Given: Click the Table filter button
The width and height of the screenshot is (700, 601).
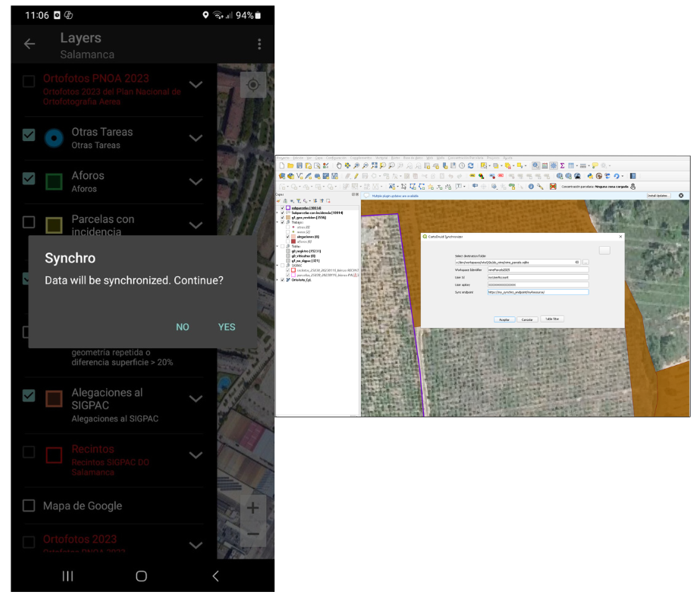Looking at the screenshot, I should click(x=551, y=319).
